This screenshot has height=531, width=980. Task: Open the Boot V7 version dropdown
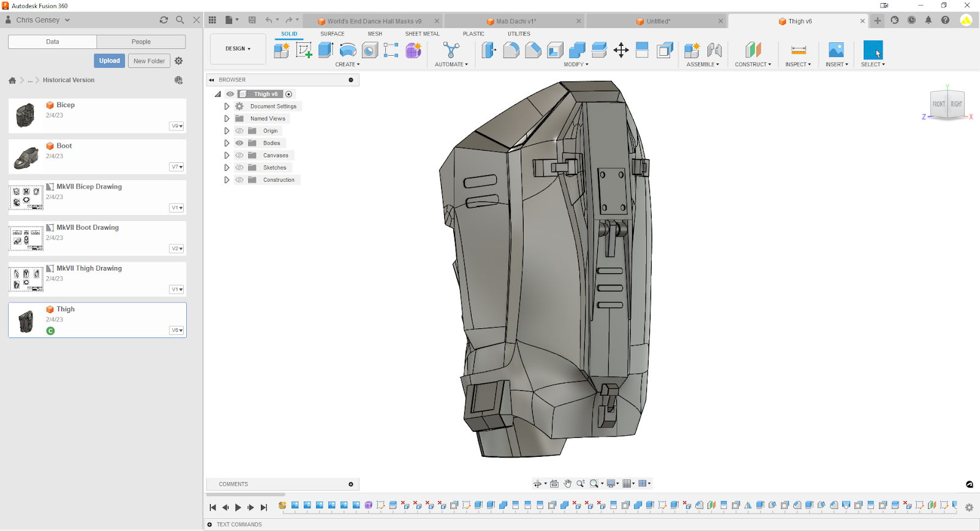(177, 167)
